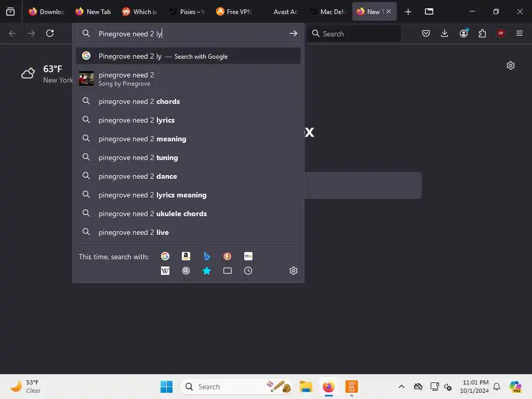Open the Firefox application menu
The height and width of the screenshot is (399, 532).
520,33
